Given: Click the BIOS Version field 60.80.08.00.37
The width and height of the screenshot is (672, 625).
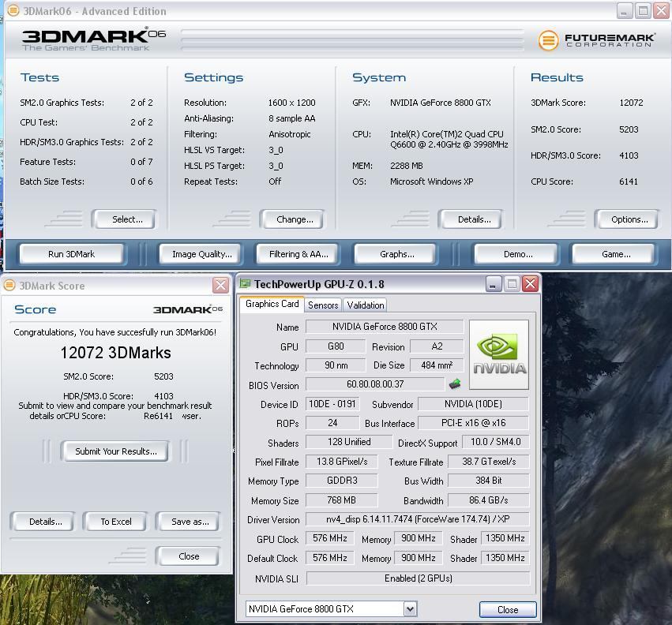Looking at the screenshot, I should click(375, 384).
